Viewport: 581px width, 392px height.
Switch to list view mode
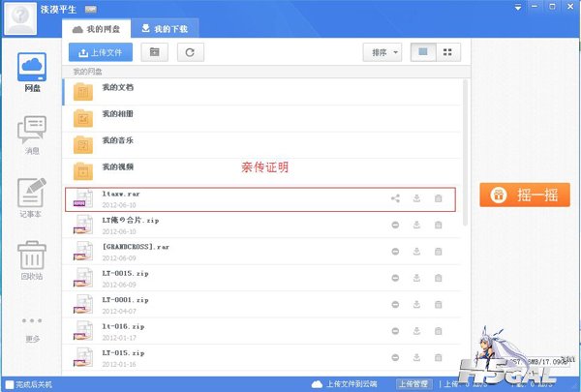coord(423,52)
